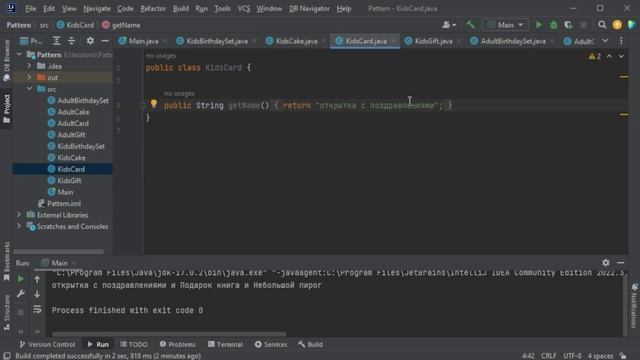Open the Project view selector dropdown

(x=31, y=41)
